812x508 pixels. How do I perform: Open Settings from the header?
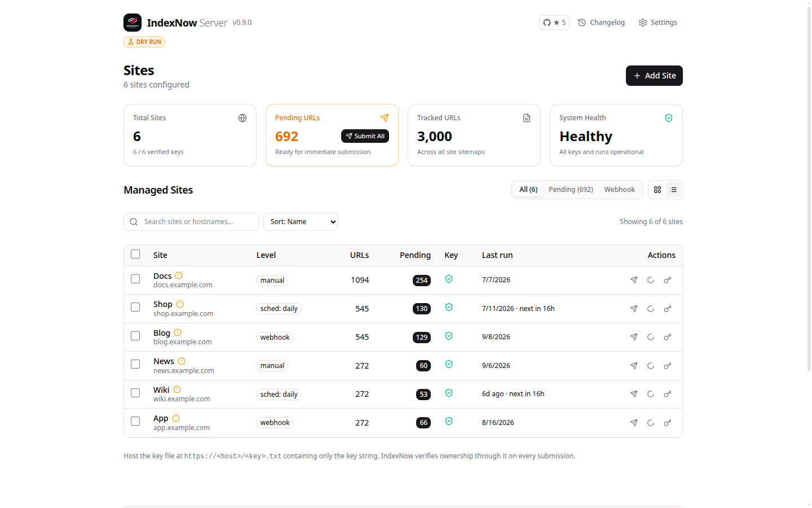tap(658, 23)
